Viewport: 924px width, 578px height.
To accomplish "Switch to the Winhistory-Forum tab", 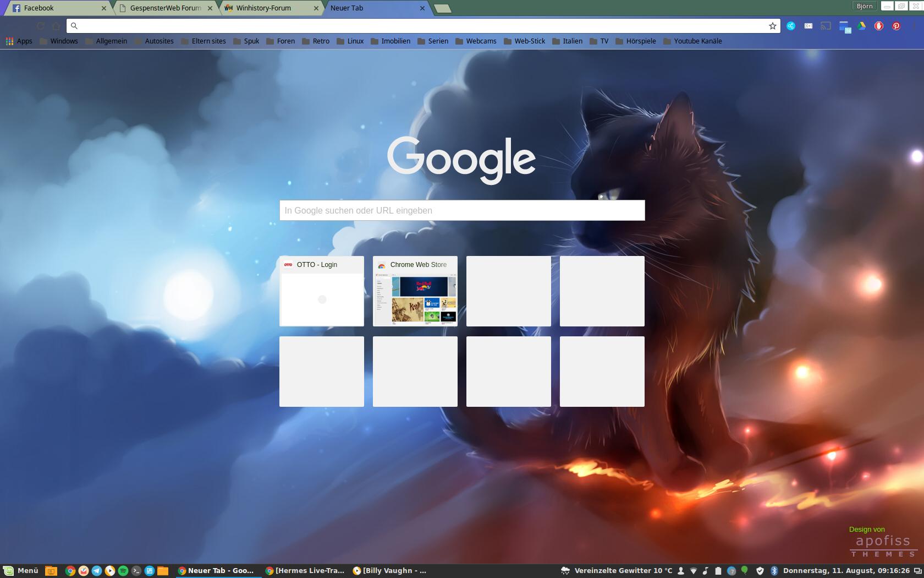I will [x=267, y=8].
